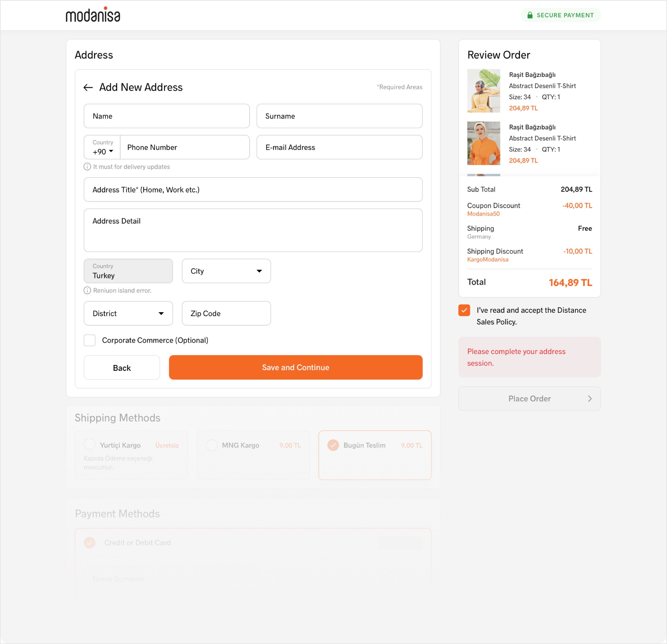
Task: Expand the City dropdown
Action: (x=226, y=271)
